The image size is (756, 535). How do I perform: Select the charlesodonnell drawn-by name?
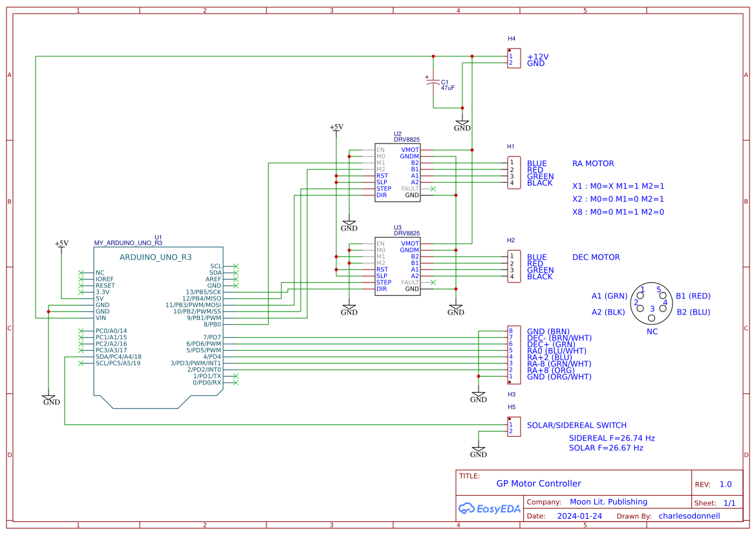689,516
